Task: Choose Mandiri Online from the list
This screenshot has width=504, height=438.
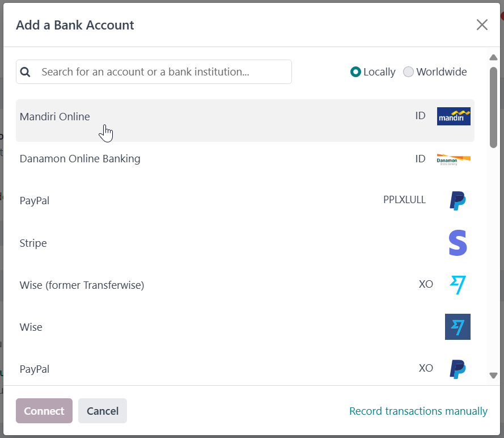Action: 245,121
